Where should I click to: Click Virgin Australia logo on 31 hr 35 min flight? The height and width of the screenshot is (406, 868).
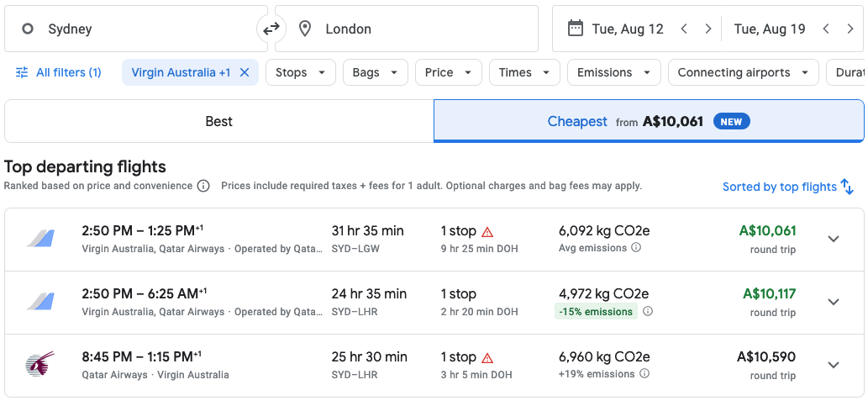(x=41, y=239)
